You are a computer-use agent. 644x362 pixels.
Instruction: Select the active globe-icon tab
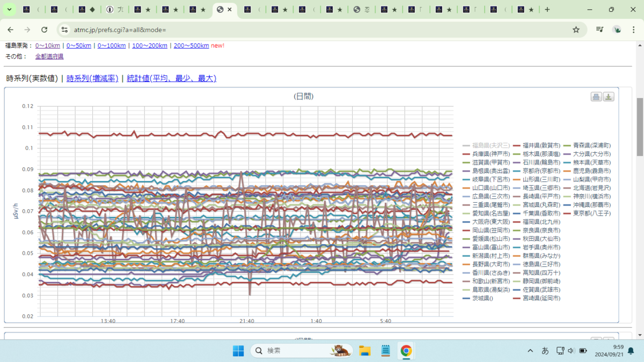pyautogui.click(x=225, y=10)
